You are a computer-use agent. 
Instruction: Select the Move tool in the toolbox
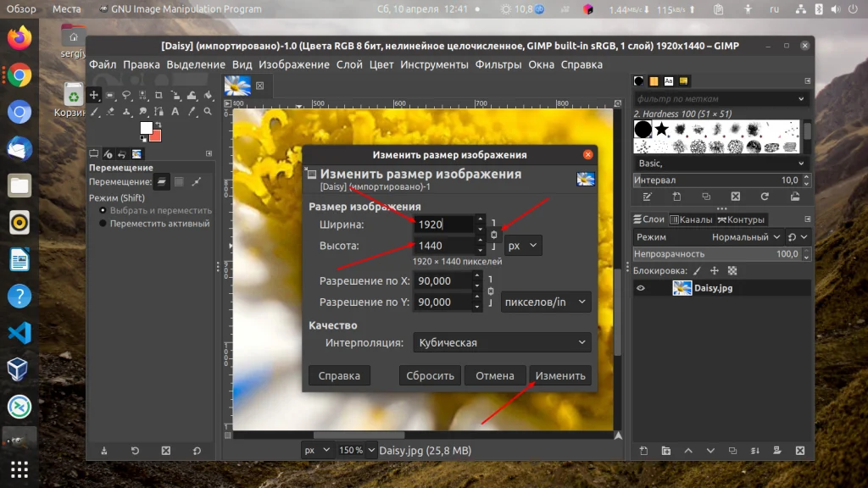94,95
